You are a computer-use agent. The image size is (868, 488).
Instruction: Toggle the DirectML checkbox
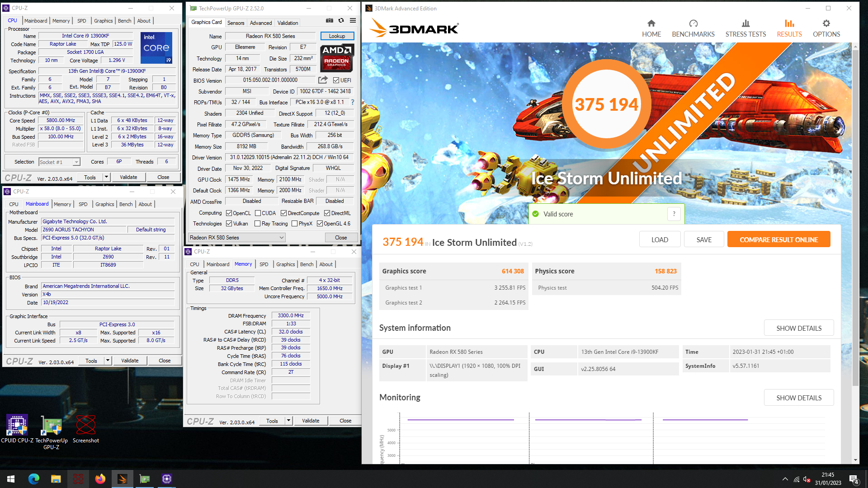coord(327,213)
